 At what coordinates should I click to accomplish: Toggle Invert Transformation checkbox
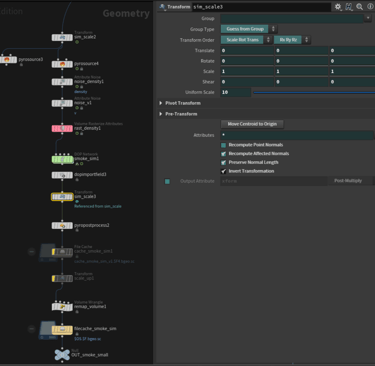coord(224,171)
